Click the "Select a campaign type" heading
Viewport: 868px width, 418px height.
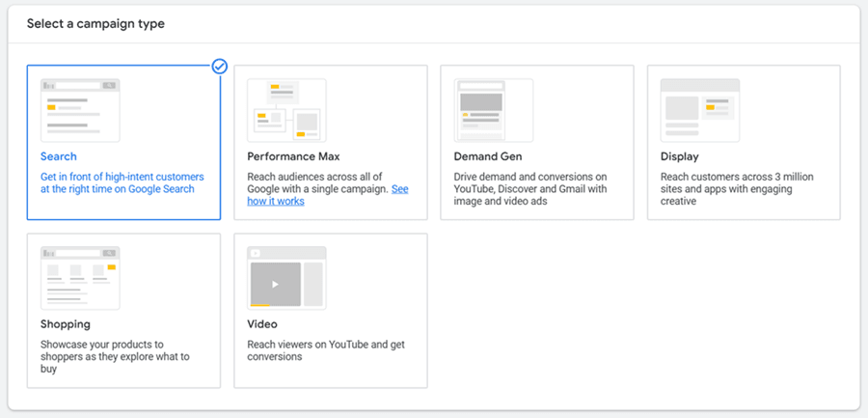(95, 23)
